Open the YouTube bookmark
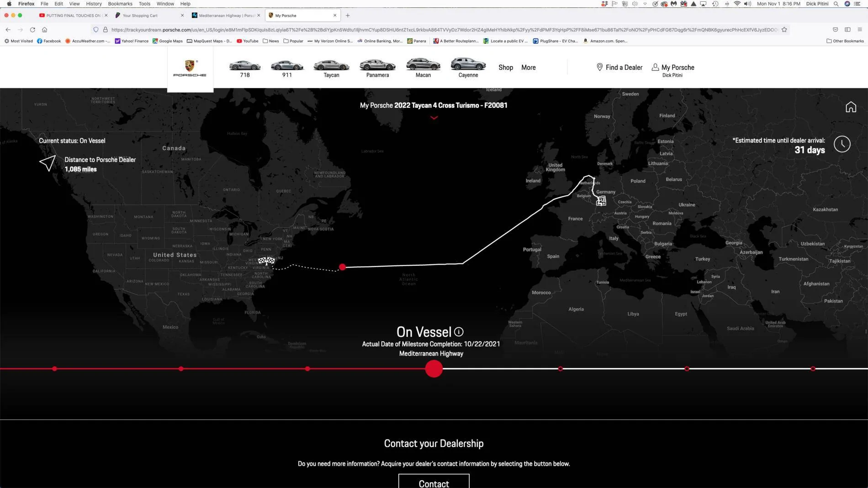Viewport: 868px width, 488px height. tap(248, 41)
